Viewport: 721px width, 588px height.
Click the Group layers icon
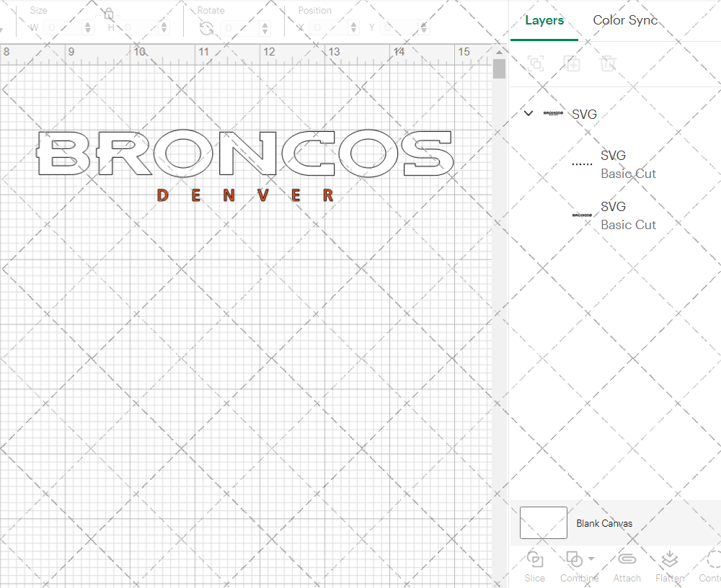pos(536,63)
